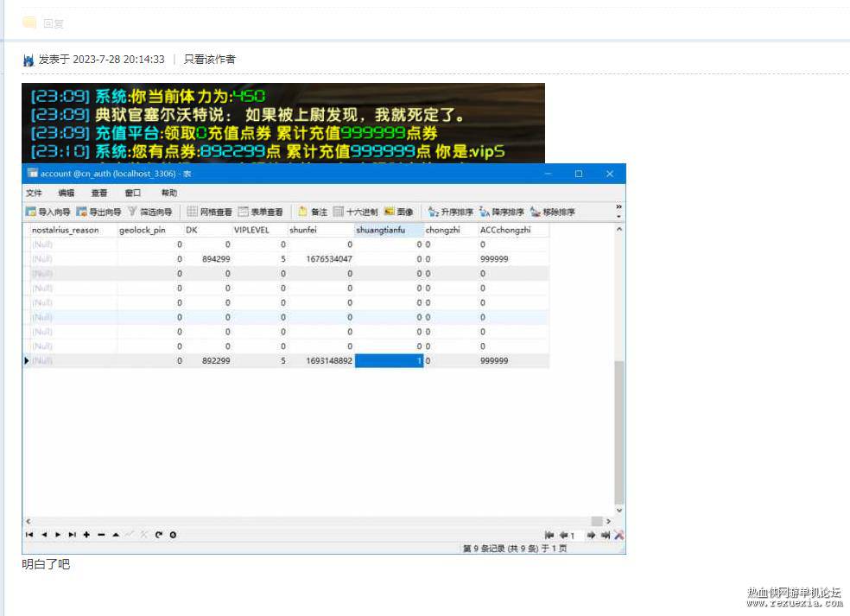The height and width of the screenshot is (616, 850).
Task: Open the Memo (备注) editor
Action: pos(313,212)
